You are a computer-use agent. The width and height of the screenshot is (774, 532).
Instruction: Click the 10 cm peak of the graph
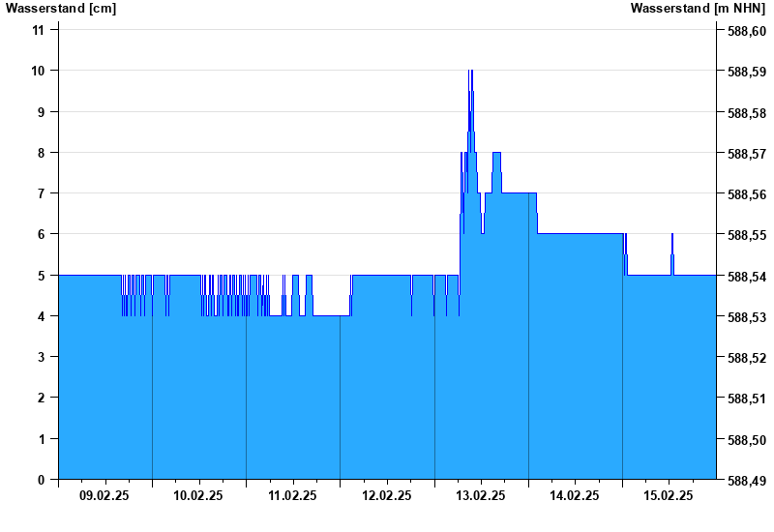(470, 72)
